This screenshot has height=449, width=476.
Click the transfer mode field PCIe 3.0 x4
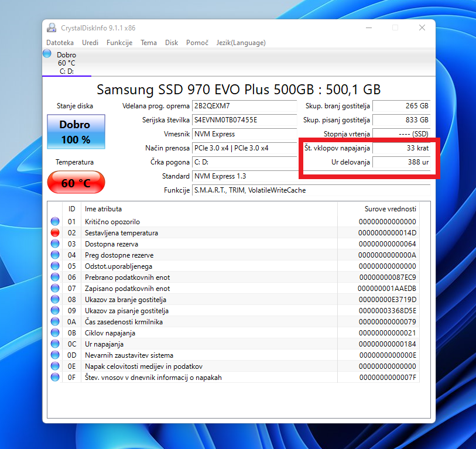point(244,148)
